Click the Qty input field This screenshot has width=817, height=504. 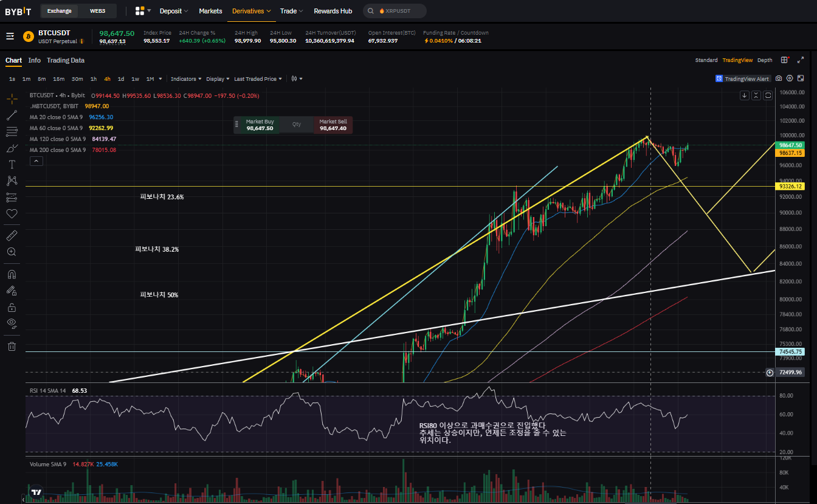click(x=296, y=125)
